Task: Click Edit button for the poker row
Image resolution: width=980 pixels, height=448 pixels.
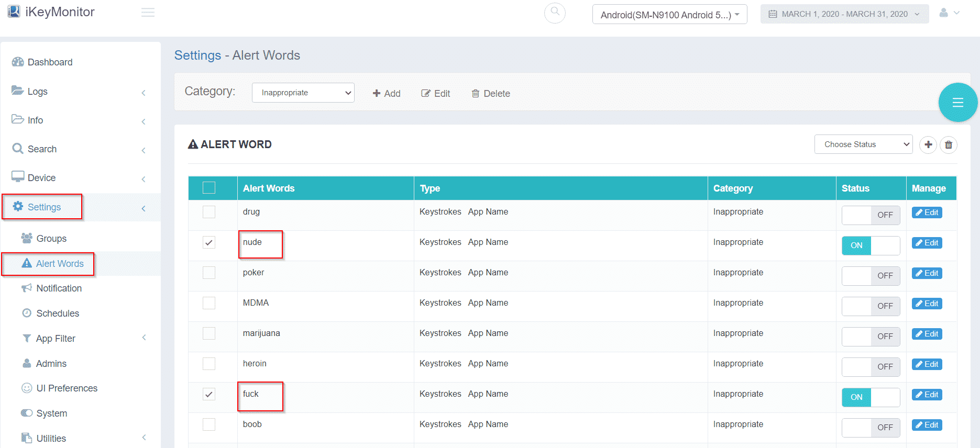Action: pyautogui.click(x=927, y=273)
